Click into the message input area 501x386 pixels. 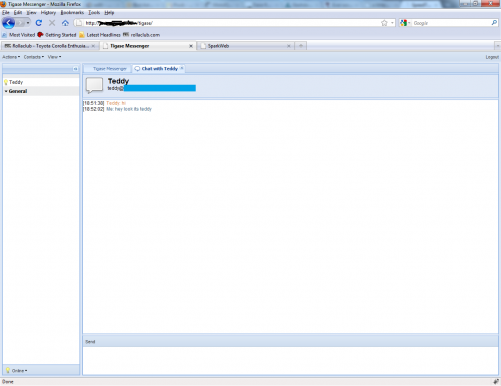290,361
